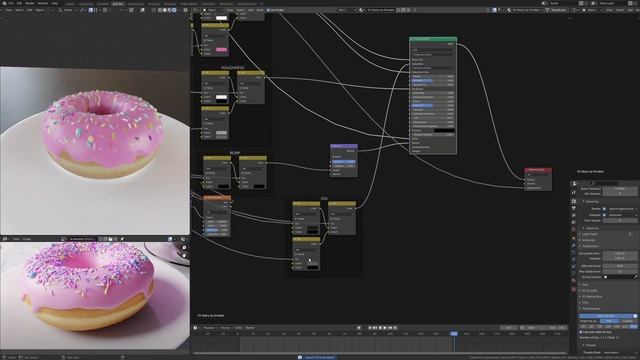This screenshot has width=640, height=360.
Task: Open the Blender logo menu
Action: [x=3, y=3]
